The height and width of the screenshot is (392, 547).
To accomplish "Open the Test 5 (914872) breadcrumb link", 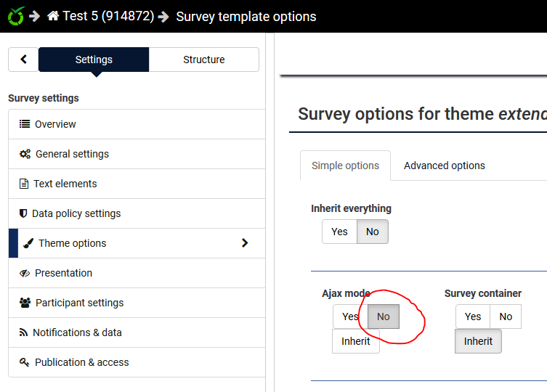I will (x=108, y=16).
